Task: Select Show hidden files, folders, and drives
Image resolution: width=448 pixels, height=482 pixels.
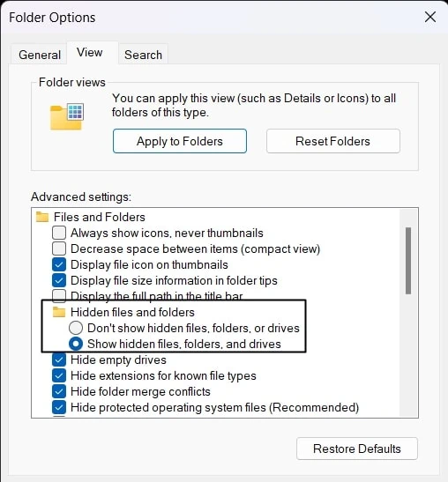Action: [76, 344]
